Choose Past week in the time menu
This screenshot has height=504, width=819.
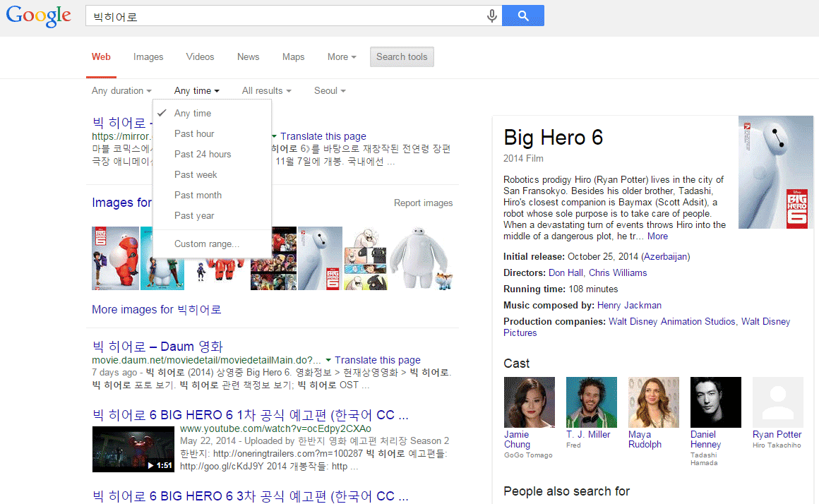pos(212,174)
